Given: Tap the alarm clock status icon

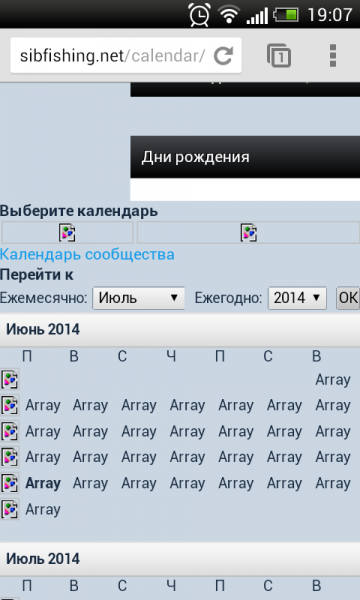Looking at the screenshot, I should coord(199,15).
